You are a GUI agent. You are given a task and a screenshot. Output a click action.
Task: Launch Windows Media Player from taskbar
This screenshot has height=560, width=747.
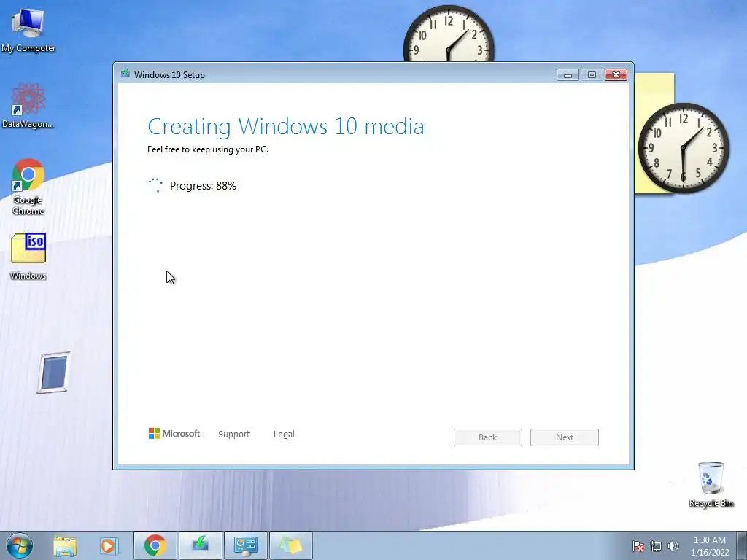(x=109, y=545)
